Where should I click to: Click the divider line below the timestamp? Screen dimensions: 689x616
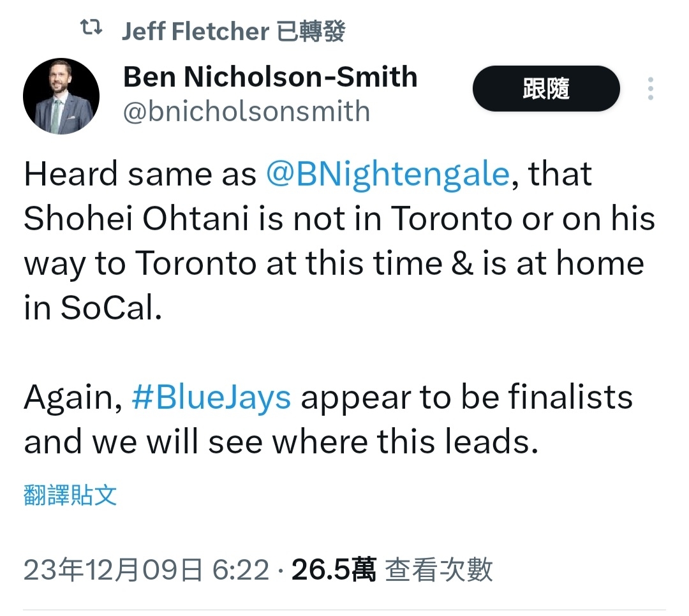click(344, 610)
